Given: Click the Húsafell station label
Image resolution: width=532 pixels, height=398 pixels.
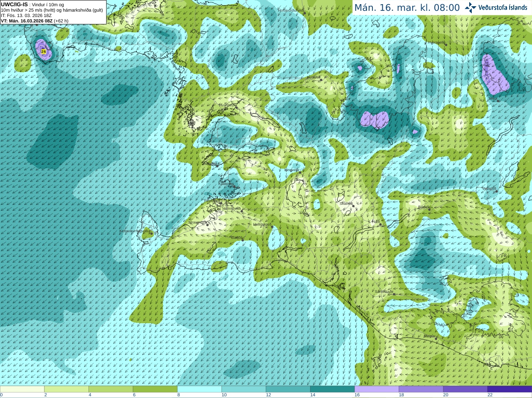Looking at the screenshot, I should pos(313,78).
